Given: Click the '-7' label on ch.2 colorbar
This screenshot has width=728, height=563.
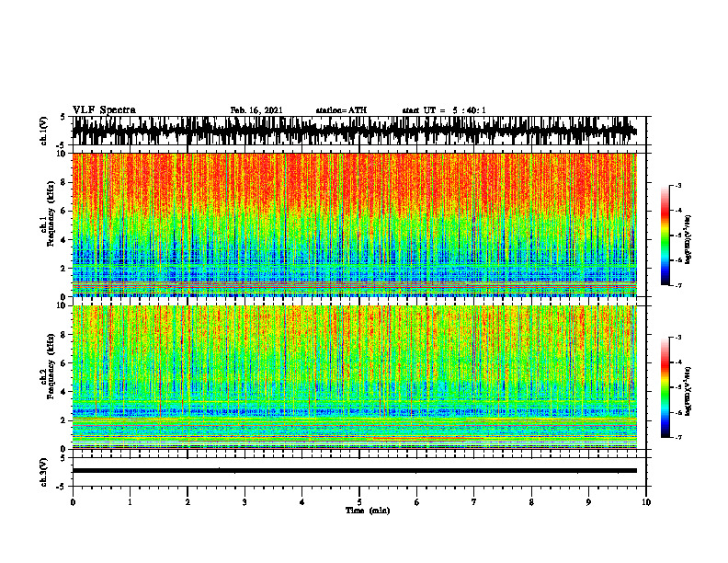Looking at the screenshot, I should [x=677, y=437].
